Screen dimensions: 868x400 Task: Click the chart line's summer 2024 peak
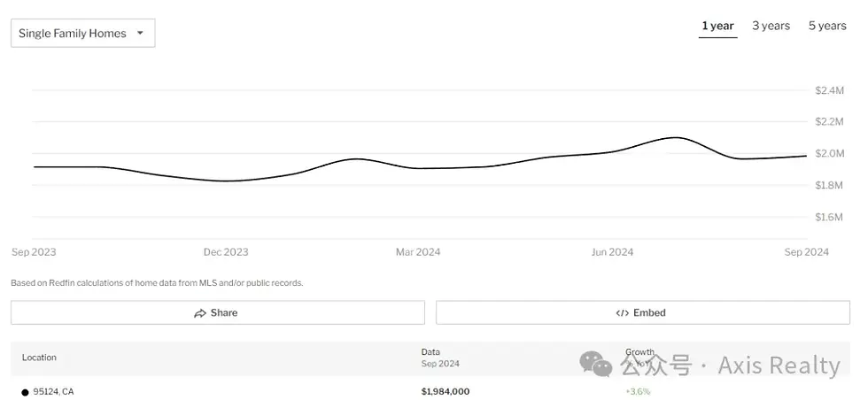tap(676, 137)
